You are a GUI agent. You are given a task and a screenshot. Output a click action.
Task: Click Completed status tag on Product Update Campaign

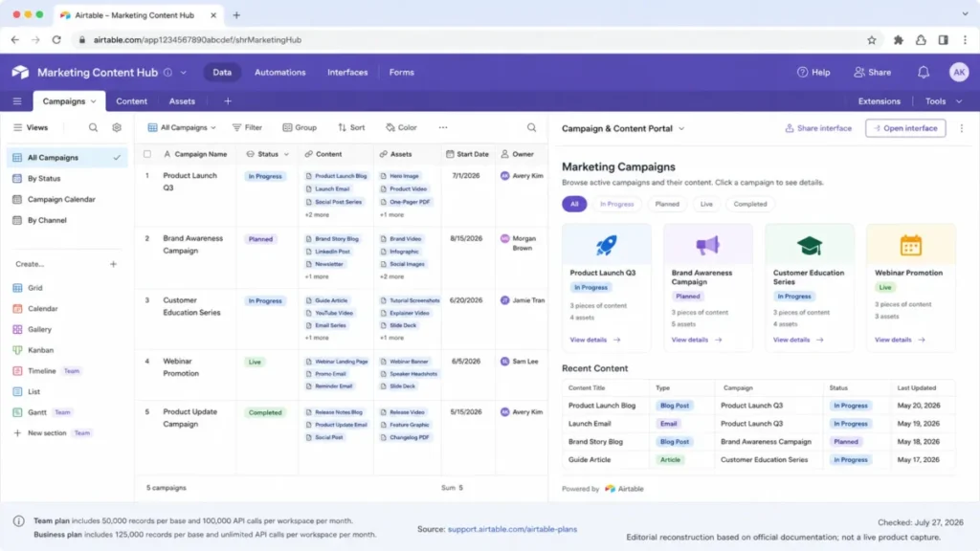tap(265, 412)
